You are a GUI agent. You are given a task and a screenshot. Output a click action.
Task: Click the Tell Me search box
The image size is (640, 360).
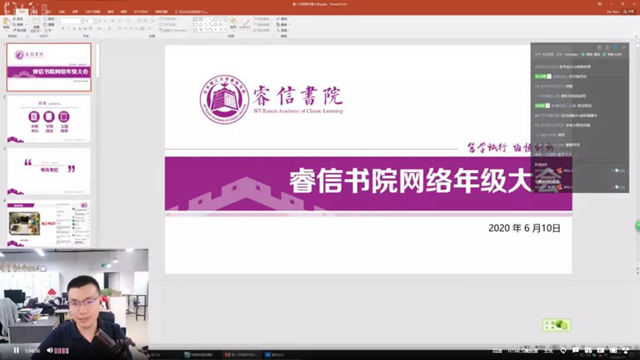click(x=191, y=12)
